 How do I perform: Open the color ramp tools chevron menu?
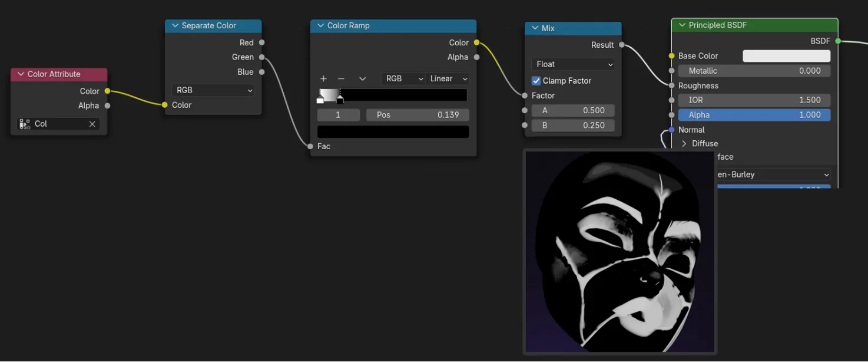pyautogui.click(x=362, y=78)
